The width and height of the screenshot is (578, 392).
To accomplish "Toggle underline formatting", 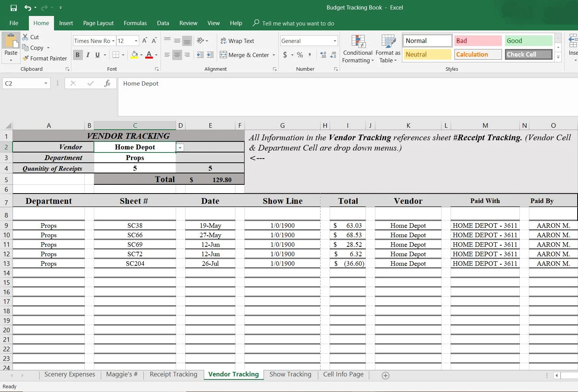I will (97, 55).
